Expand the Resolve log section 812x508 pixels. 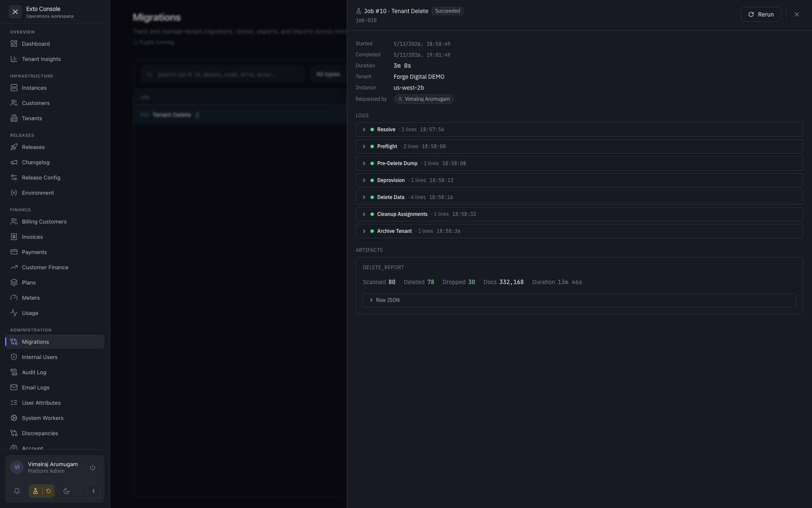(x=579, y=130)
